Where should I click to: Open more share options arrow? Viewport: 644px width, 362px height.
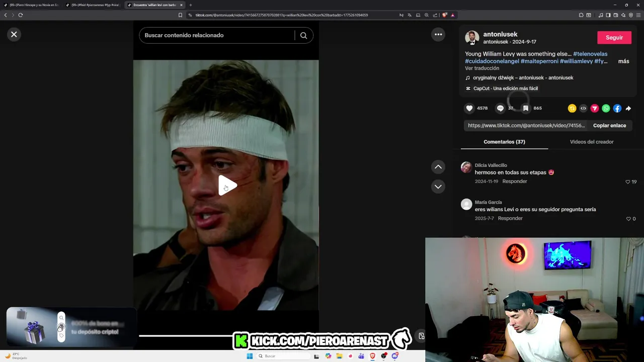click(x=628, y=108)
